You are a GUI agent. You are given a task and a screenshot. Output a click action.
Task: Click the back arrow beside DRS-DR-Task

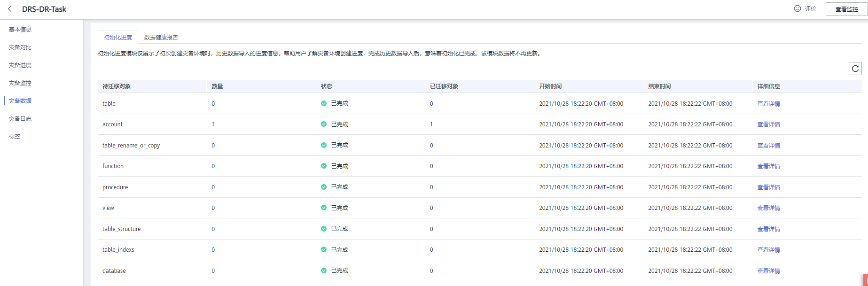(9, 9)
